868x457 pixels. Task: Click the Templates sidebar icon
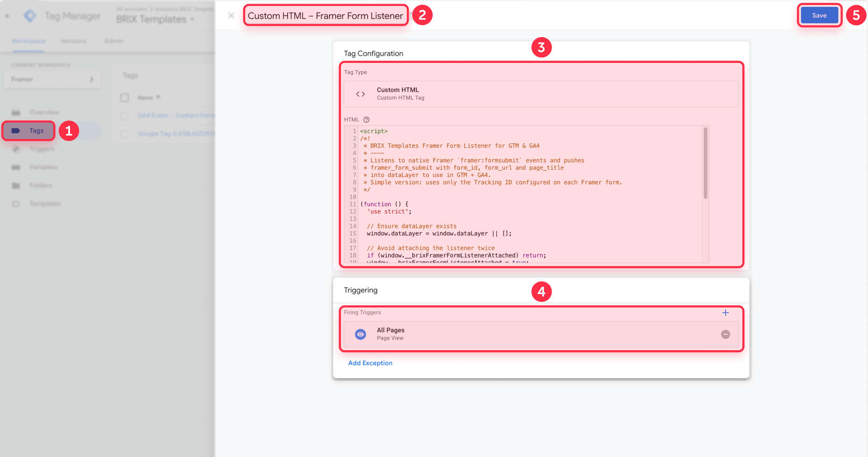[16, 204]
